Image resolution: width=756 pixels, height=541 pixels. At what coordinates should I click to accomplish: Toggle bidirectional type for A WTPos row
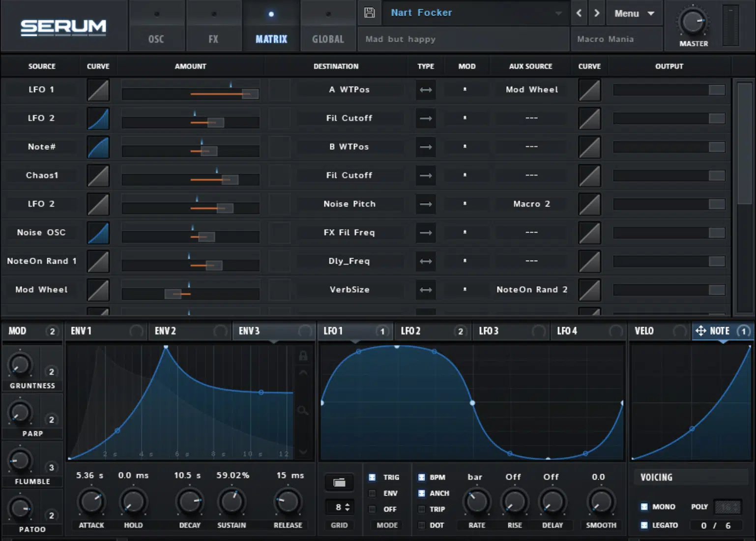pos(426,90)
